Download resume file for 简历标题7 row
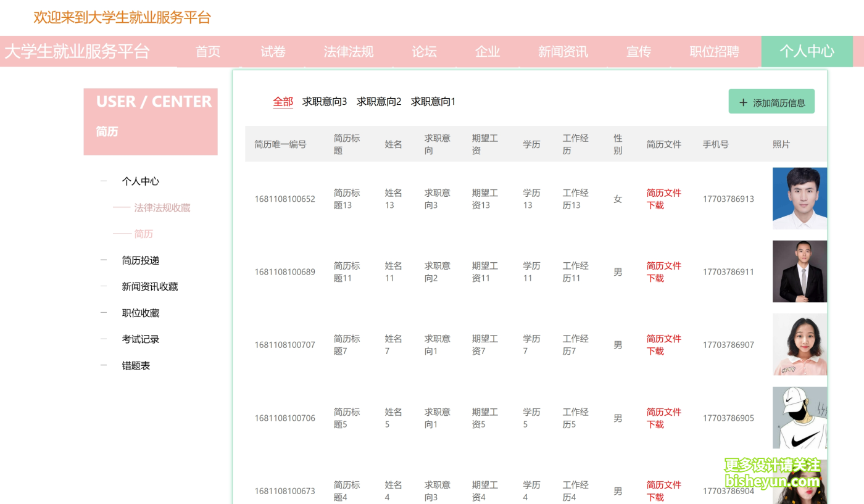864x504 pixels. click(x=663, y=345)
